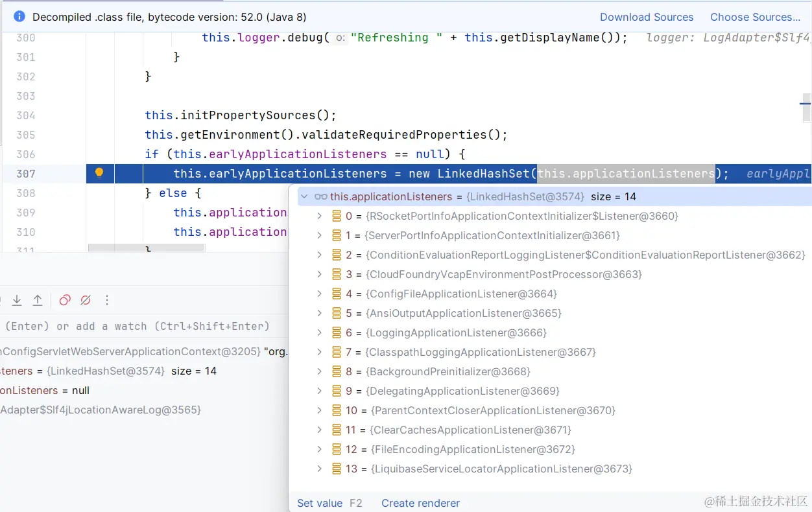Click the "} else {" code on line 308
Screen dimensions: 812x512
coord(173,193)
